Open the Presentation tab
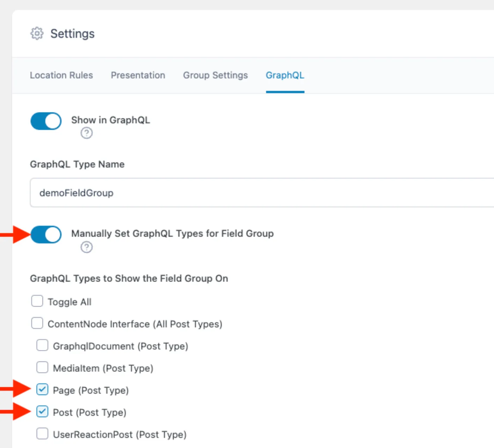The width and height of the screenshot is (494, 448). point(138,75)
